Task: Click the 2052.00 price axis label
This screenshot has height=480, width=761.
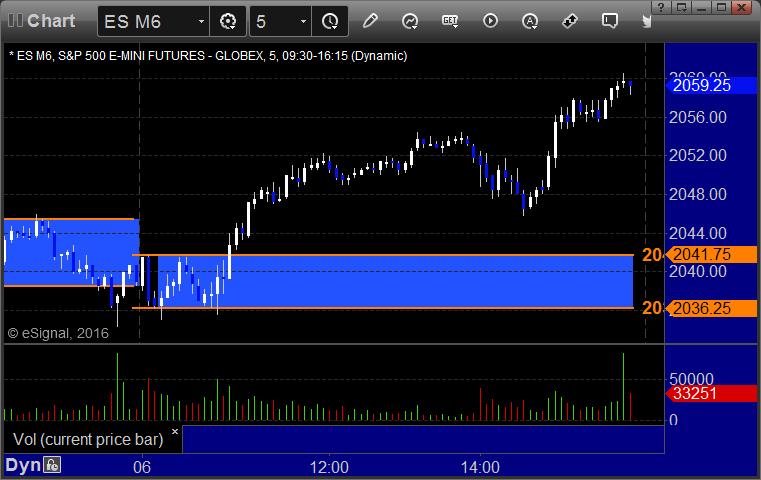Action: pos(697,155)
